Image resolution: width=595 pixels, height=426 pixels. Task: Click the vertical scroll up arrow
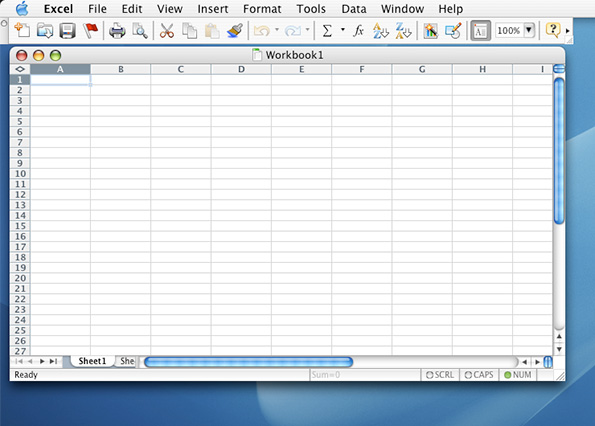click(x=559, y=336)
